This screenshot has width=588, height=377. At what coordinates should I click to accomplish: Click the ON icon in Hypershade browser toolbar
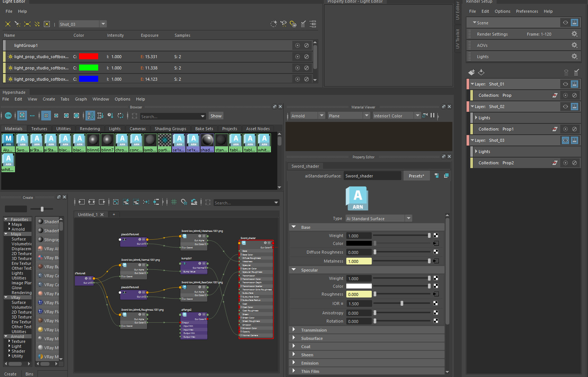coord(8,116)
